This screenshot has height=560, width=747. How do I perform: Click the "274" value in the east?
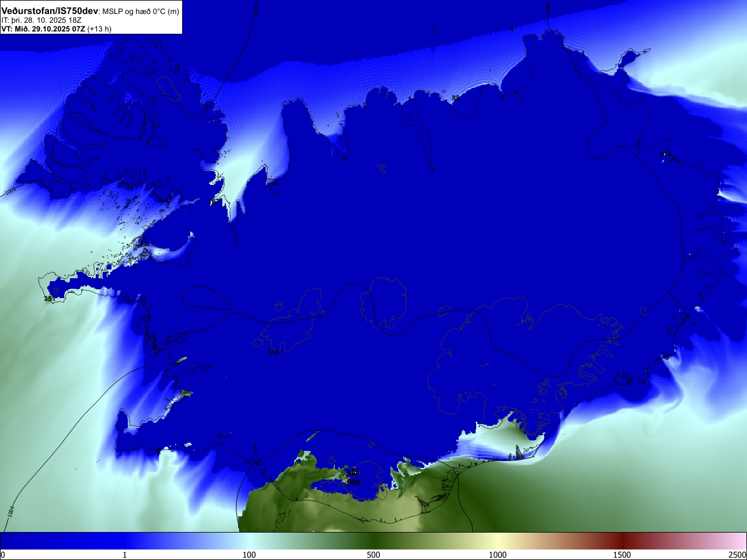[x=665, y=155]
